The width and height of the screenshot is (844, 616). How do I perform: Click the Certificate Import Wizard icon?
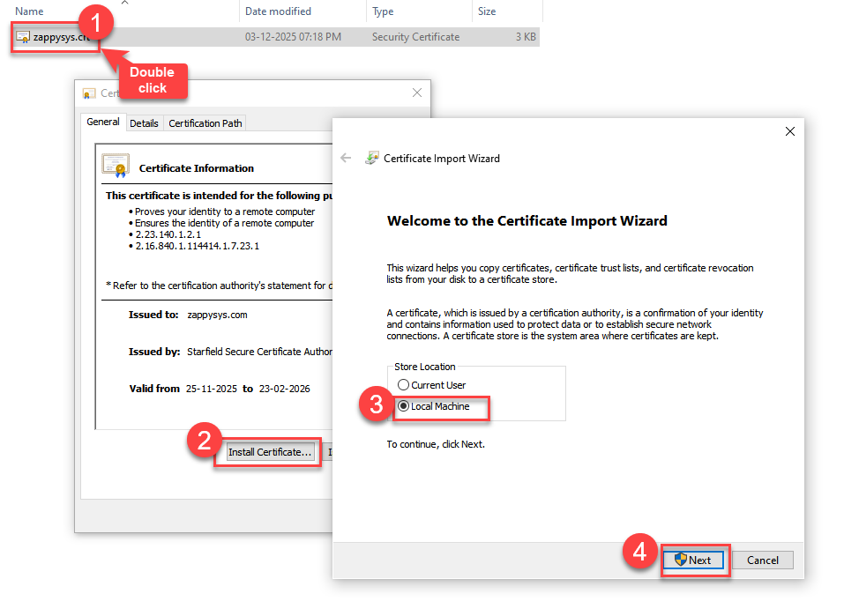coord(372,159)
